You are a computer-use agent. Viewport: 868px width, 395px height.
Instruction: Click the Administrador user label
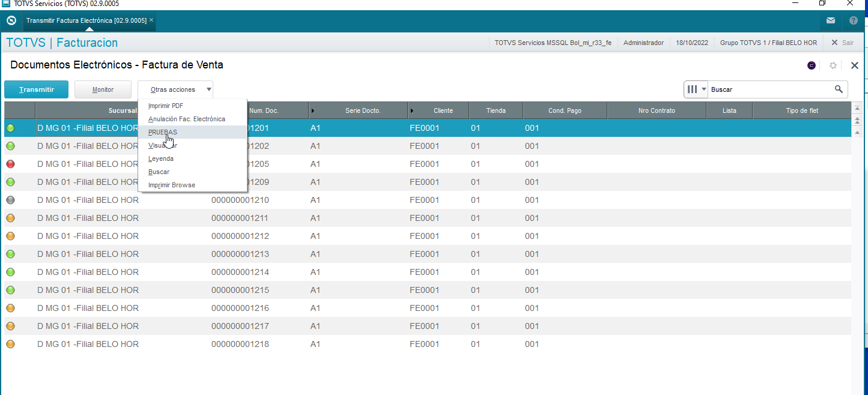coord(643,43)
